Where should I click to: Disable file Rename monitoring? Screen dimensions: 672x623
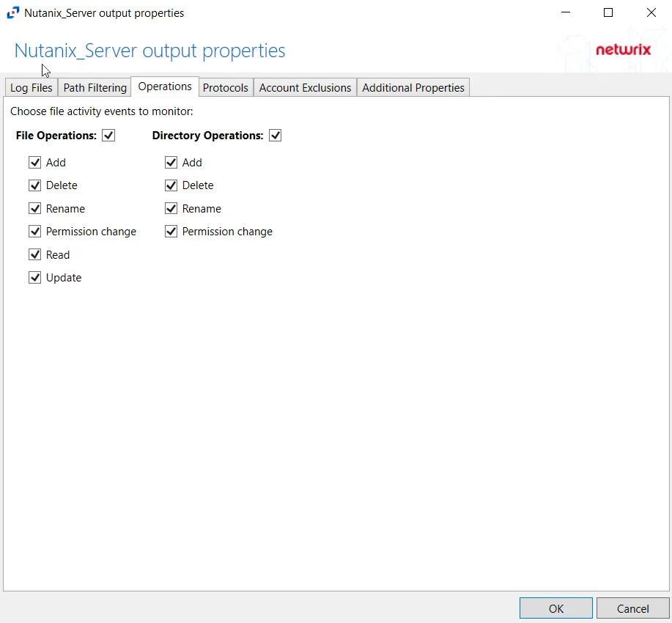34,208
